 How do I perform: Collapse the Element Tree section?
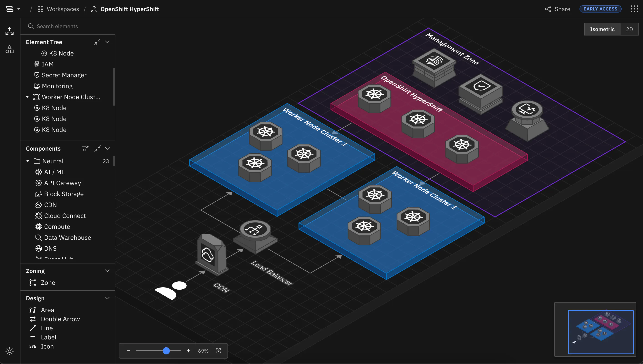[107, 42]
